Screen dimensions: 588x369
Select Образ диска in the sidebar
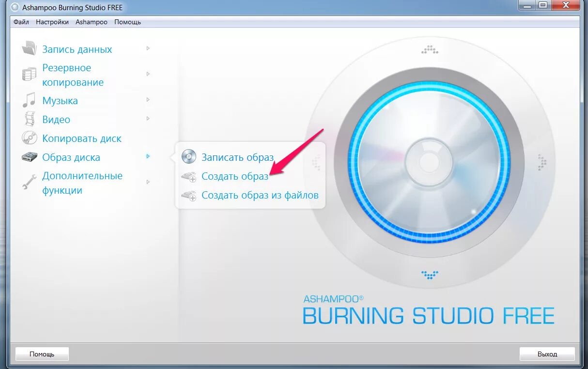tap(71, 157)
